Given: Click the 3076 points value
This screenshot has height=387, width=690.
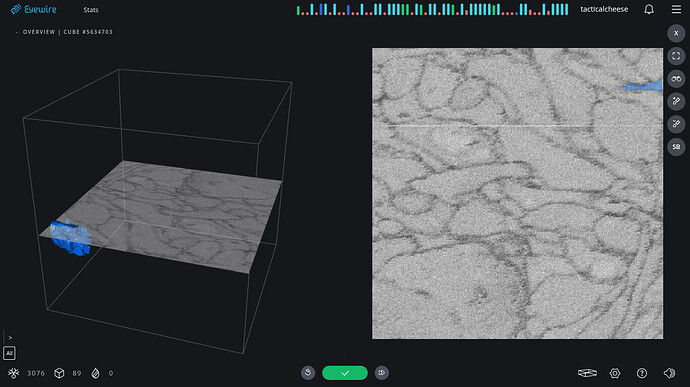Looking at the screenshot, I should [36, 373].
